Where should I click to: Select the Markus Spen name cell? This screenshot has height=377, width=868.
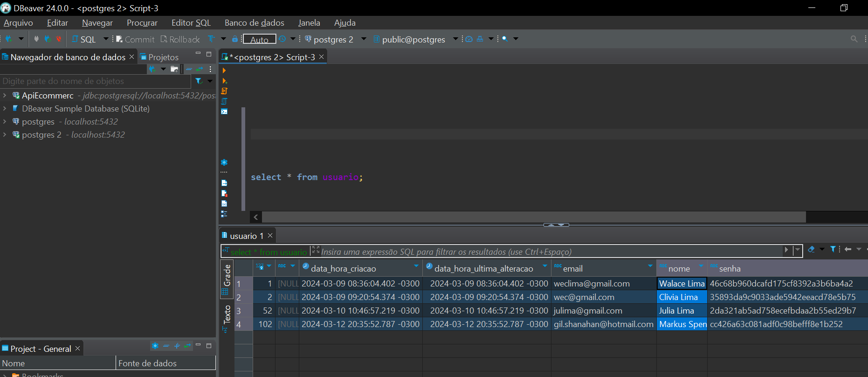[x=682, y=324]
